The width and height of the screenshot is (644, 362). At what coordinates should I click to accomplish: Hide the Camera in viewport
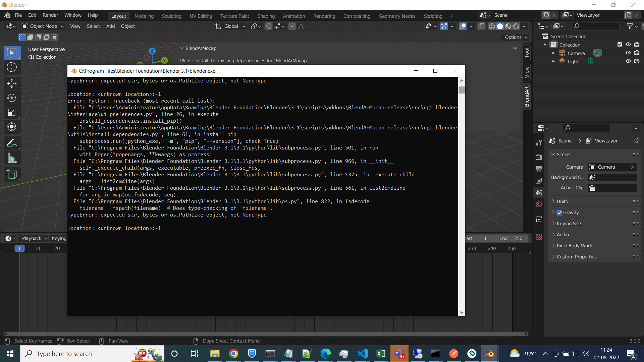pos(628,53)
